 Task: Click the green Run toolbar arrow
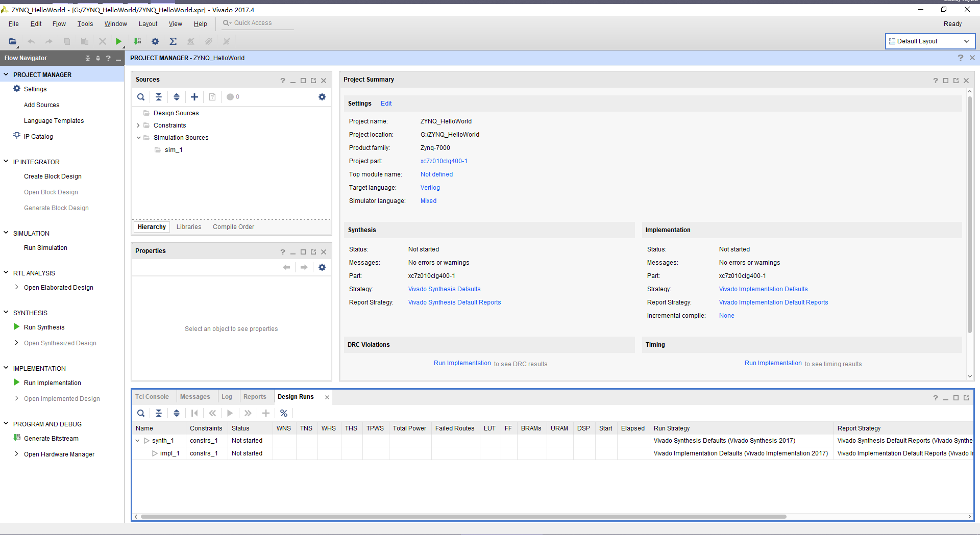[x=118, y=41]
